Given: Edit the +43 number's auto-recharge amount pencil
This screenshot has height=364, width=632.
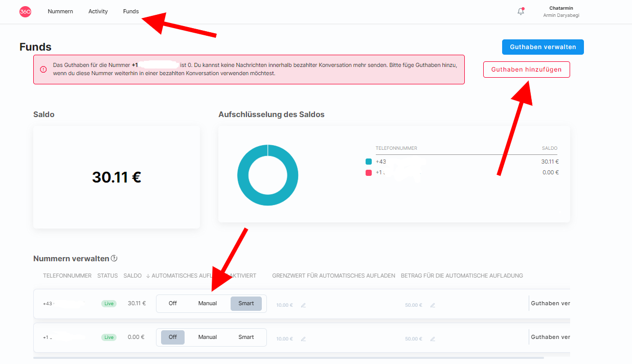Looking at the screenshot, I should 433,305.
